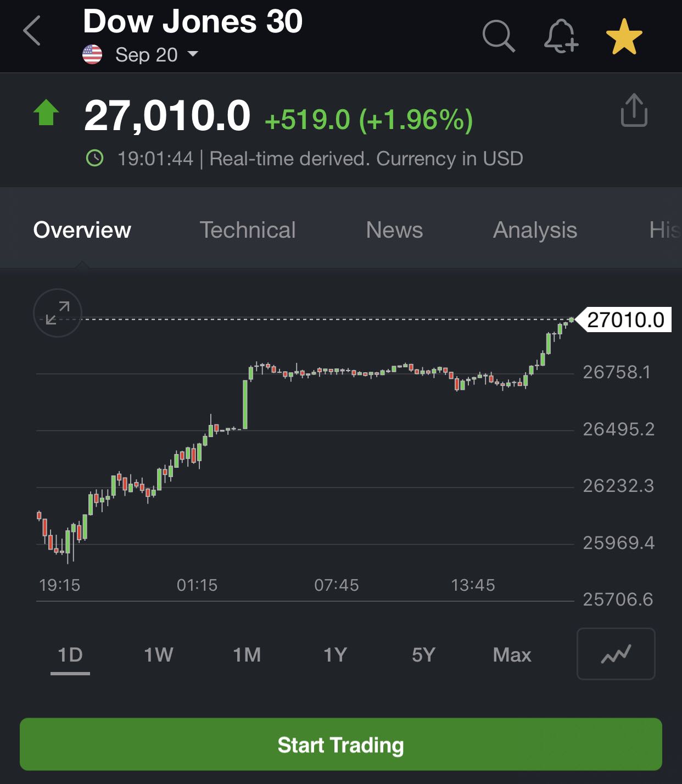Expand the chart to fullscreen
The width and height of the screenshot is (682, 784).
58,312
